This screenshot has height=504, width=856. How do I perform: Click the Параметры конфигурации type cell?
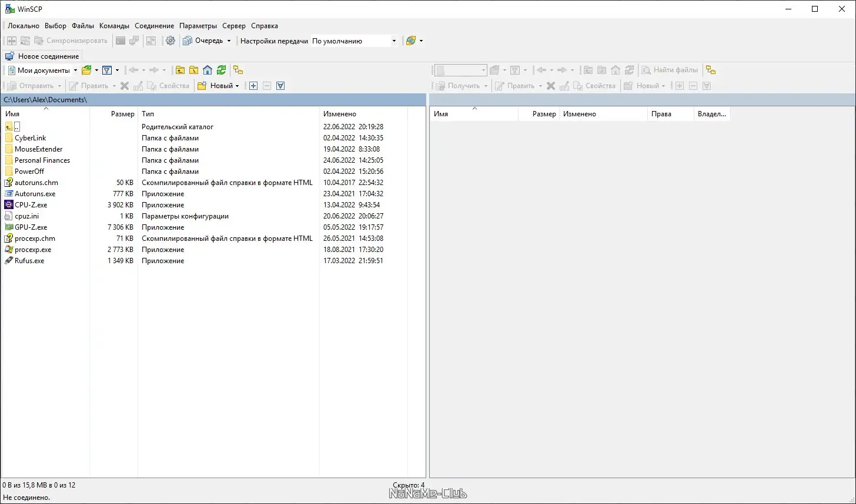pos(185,216)
